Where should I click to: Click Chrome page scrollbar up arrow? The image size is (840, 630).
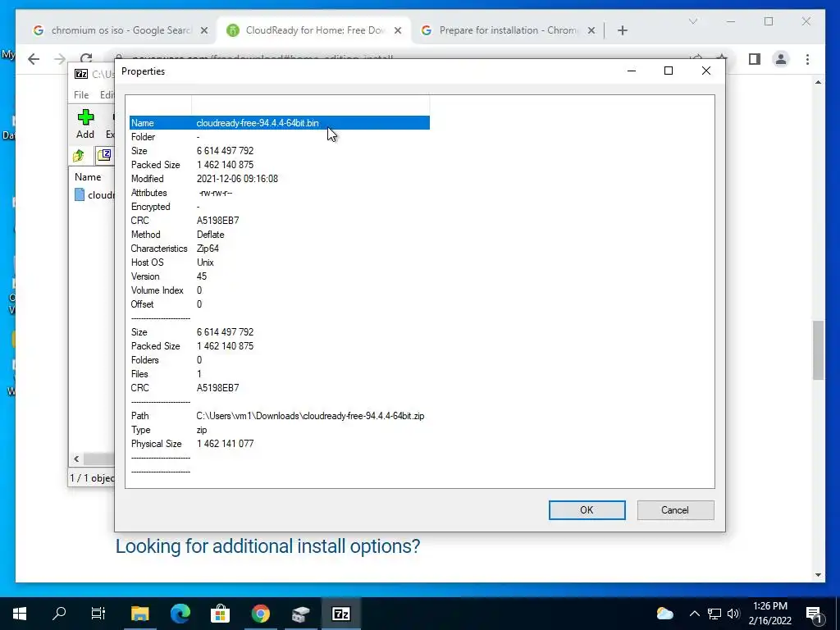tap(818, 82)
